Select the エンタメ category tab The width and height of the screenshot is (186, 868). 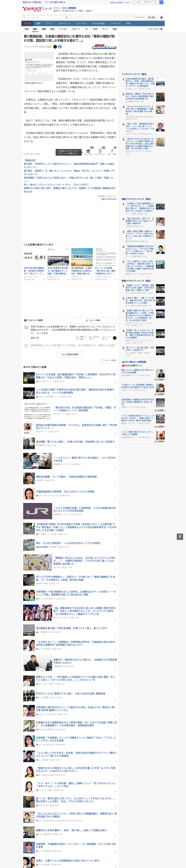[63, 29]
